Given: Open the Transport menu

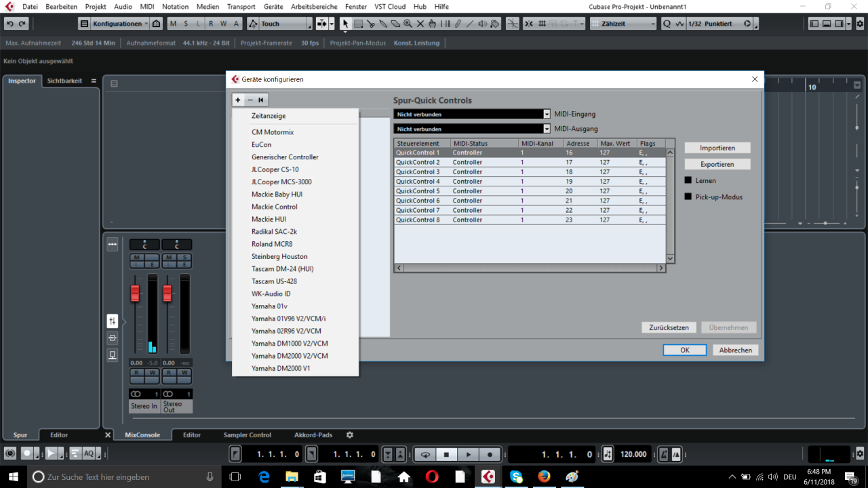Looking at the screenshot, I should [x=241, y=6].
